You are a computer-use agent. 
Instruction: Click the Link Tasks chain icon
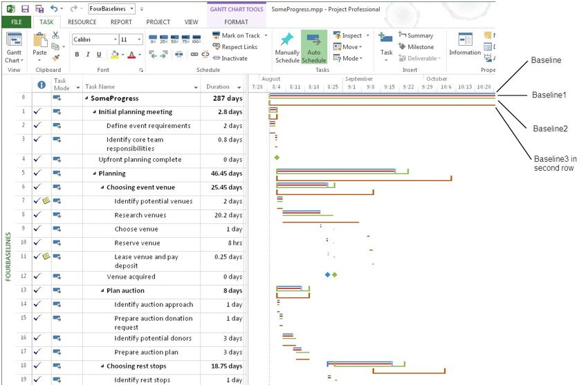click(x=194, y=55)
